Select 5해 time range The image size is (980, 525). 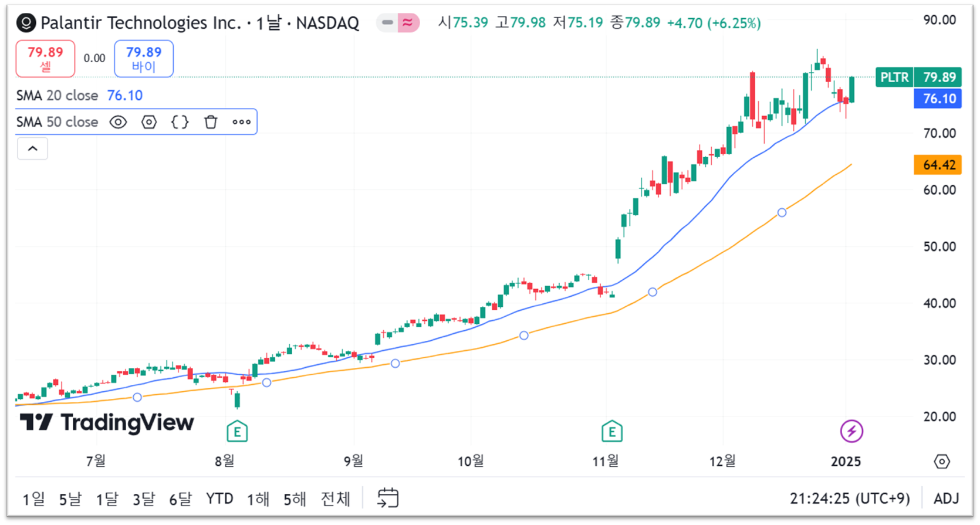295,499
